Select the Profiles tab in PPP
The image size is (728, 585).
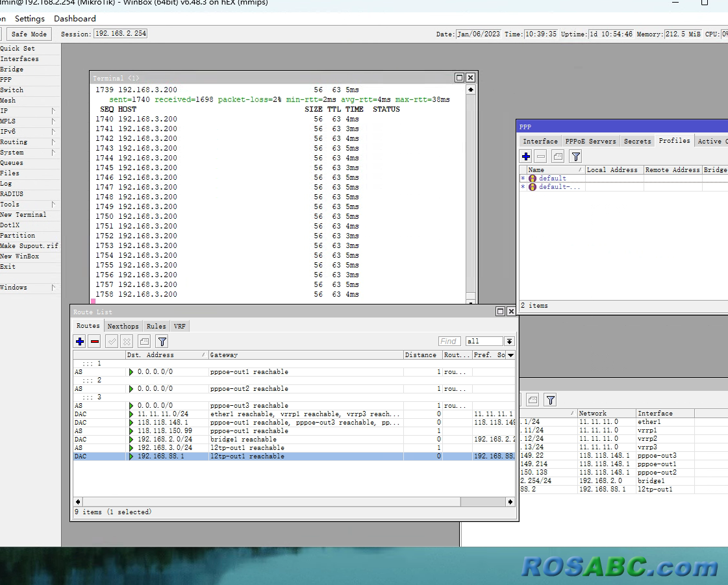[x=674, y=141]
